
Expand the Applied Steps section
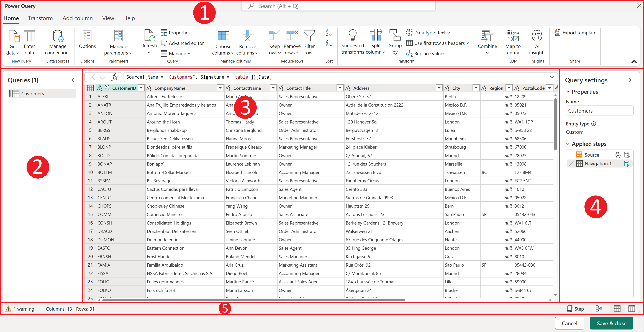[568, 144]
